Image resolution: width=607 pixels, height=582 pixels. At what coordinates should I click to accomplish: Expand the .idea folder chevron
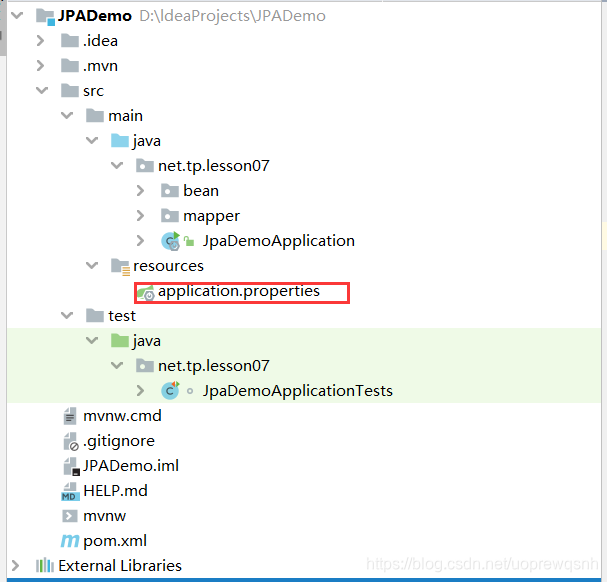tap(40, 41)
